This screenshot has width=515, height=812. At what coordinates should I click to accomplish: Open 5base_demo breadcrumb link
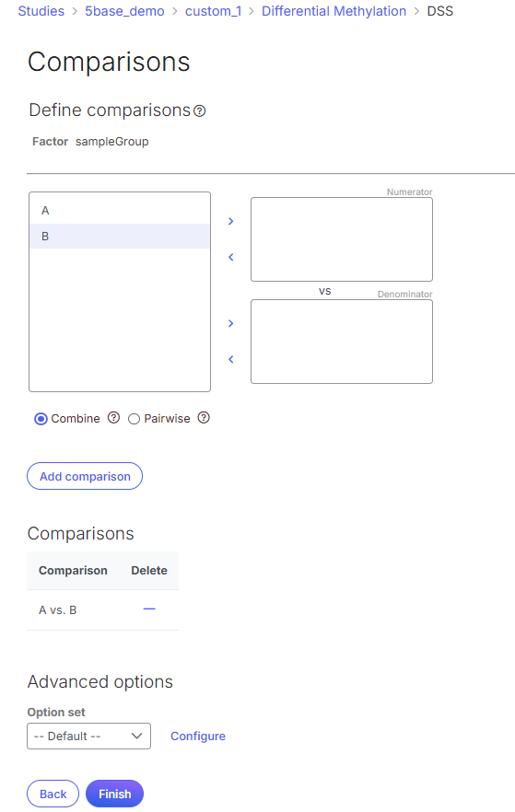[124, 11]
